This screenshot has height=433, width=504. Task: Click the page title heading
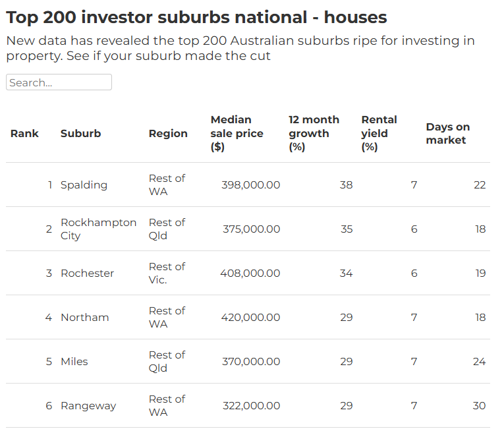[x=196, y=17]
